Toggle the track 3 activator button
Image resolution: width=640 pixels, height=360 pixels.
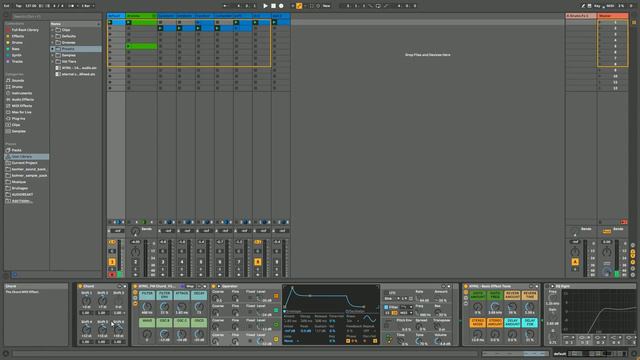(x=162, y=262)
